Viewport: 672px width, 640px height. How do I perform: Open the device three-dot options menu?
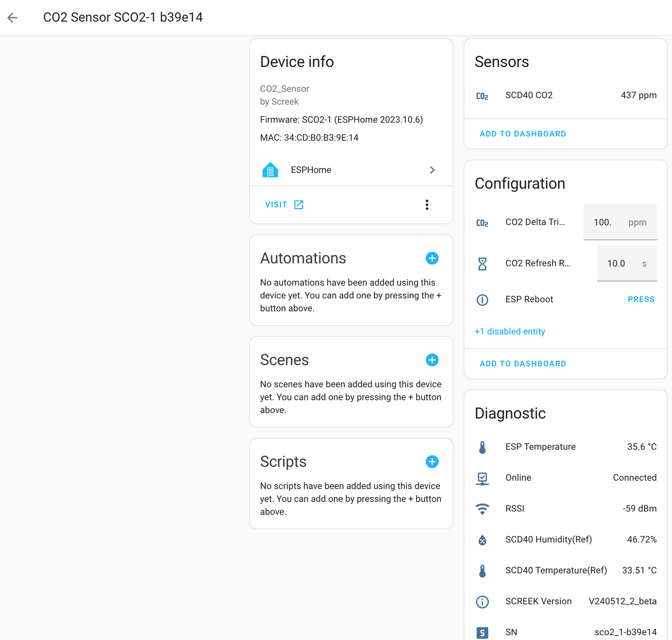427,205
